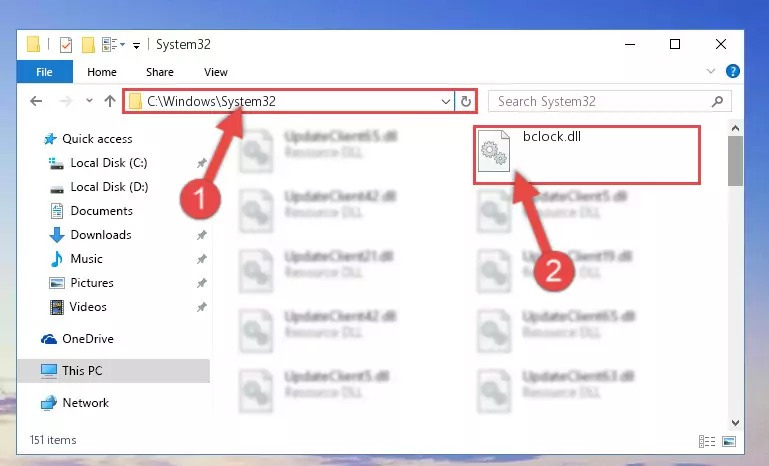Click the vertical scrollbar thumb
The image size is (769, 466).
(735, 161)
